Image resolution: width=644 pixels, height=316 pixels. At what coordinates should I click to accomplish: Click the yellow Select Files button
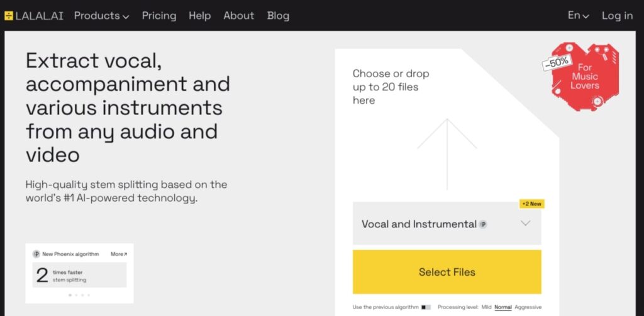point(447,272)
